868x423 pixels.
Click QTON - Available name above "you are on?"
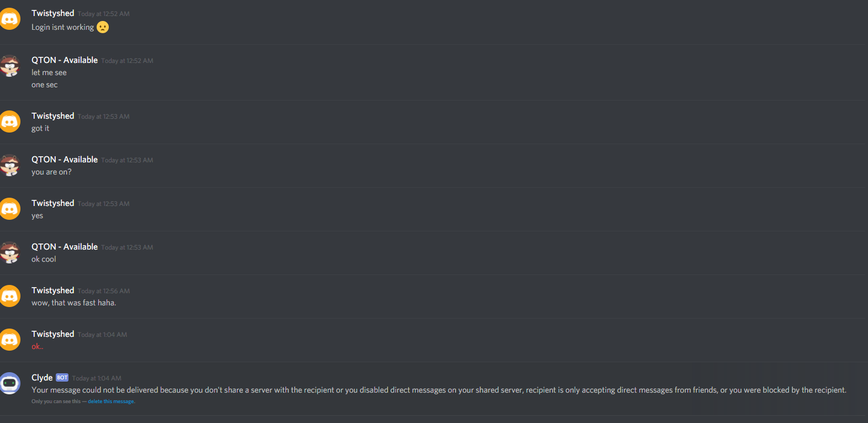pos(65,160)
